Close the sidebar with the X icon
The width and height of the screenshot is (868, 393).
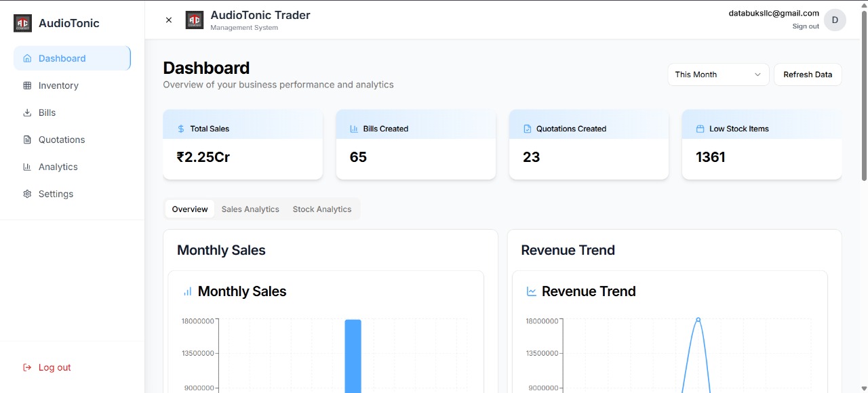click(x=169, y=20)
